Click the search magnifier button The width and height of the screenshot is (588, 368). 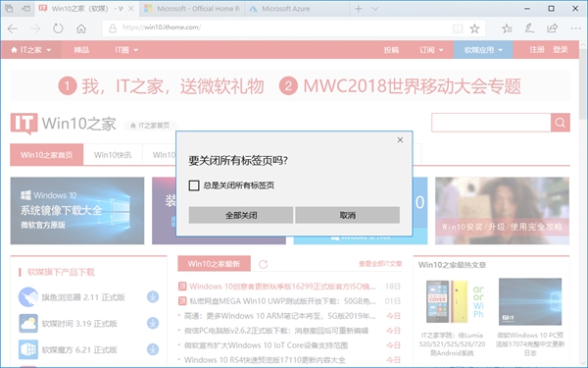pyautogui.click(x=561, y=123)
